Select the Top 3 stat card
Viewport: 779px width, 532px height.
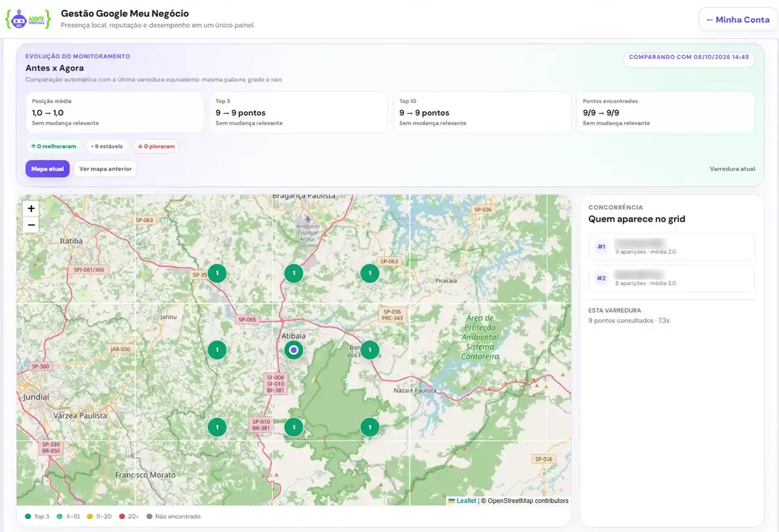click(x=299, y=112)
